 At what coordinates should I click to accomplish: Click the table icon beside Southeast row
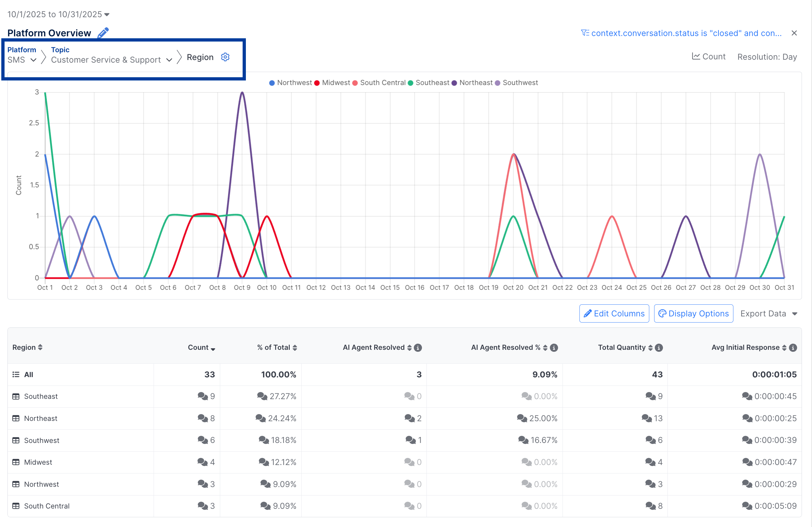click(16, 396)
